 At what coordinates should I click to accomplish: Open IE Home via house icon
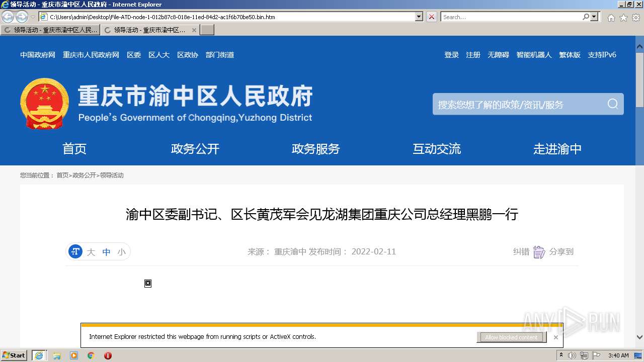[611, 18]
